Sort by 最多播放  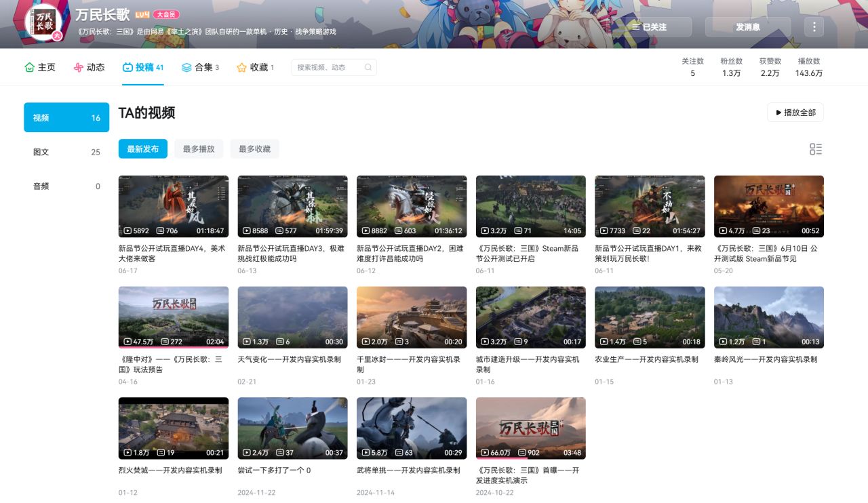[199, 148]
